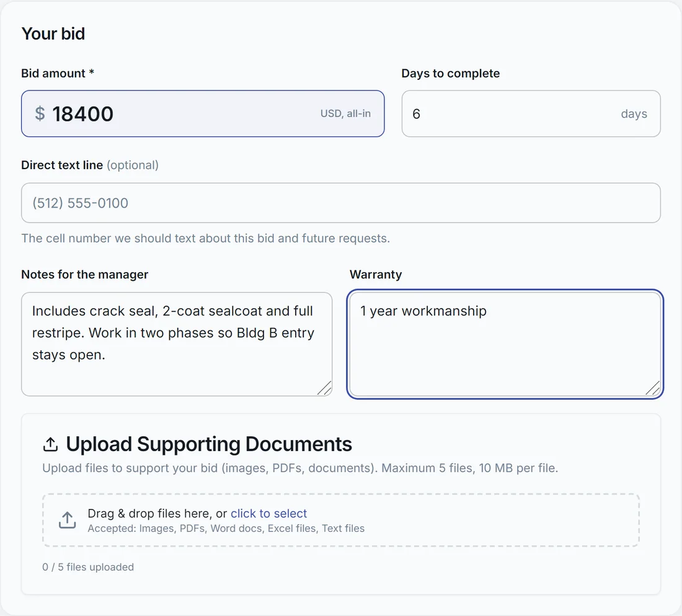The image size is (682, 616).
Task: Click the 'days' unit suffix
Action: coord(634,114)
